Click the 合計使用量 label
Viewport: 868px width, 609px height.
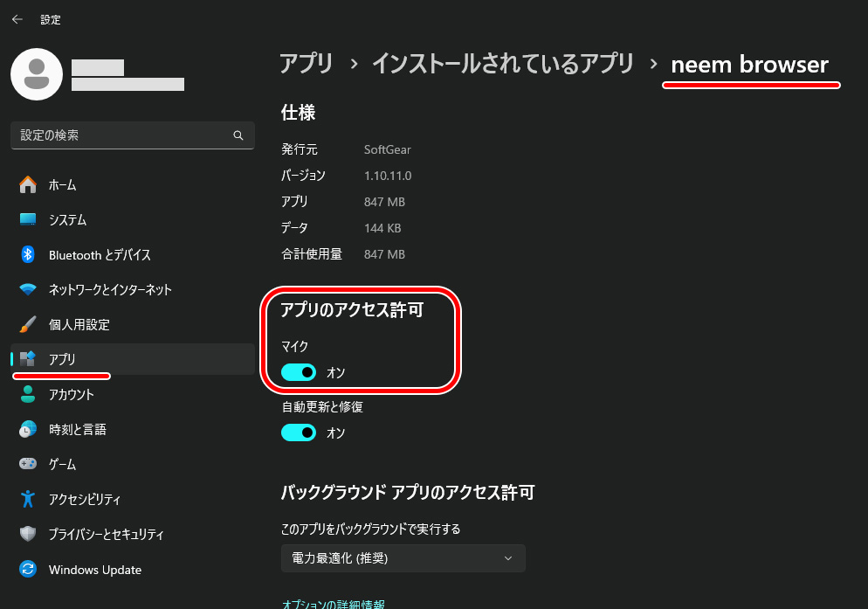pos(312,253)
